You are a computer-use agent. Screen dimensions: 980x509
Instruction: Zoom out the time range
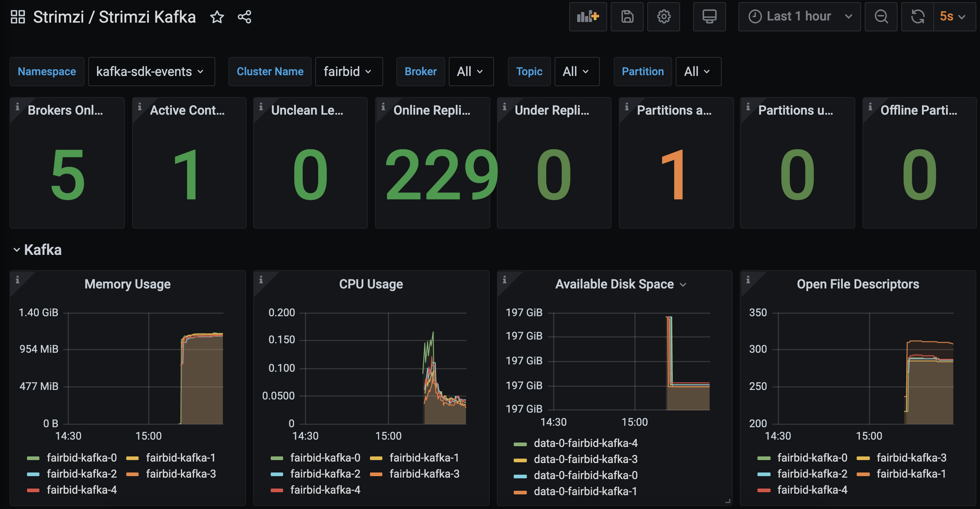(x=881, y=17)
